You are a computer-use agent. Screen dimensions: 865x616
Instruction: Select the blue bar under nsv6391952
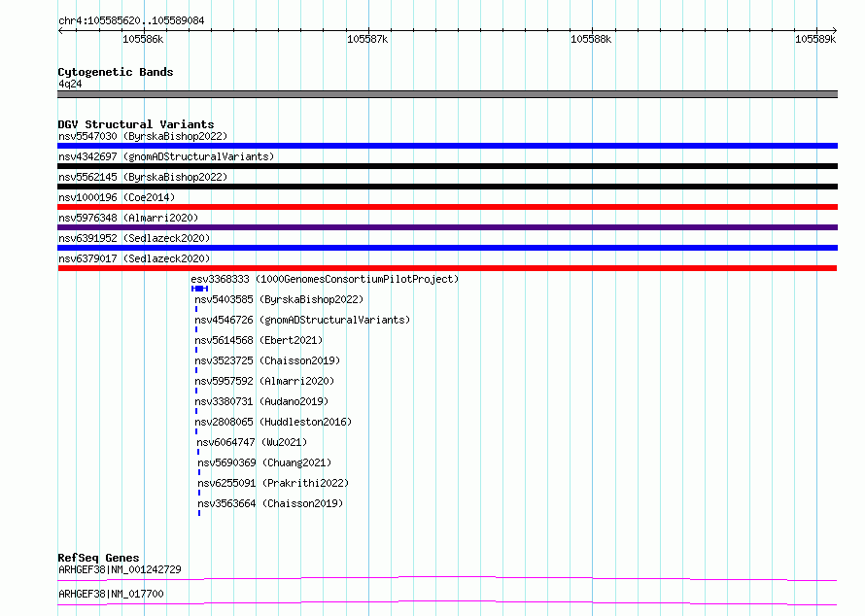coord(447,248)
